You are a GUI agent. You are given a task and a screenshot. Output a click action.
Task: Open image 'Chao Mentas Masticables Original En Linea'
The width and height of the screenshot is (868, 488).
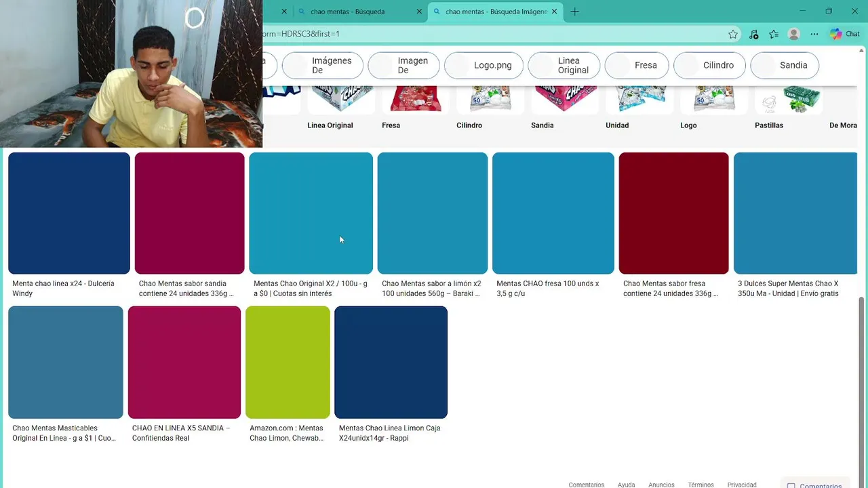click(x=66, y=363)
